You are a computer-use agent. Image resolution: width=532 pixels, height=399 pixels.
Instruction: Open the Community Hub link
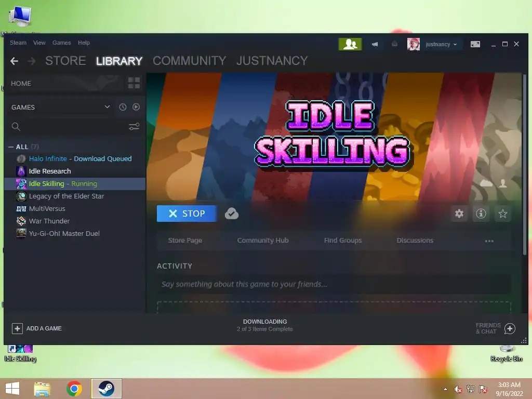[x=262, y=240]
